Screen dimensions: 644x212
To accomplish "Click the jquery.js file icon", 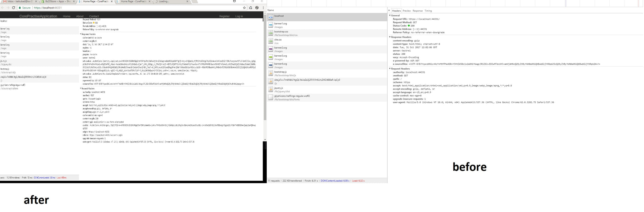I will [x=270, y=89].
